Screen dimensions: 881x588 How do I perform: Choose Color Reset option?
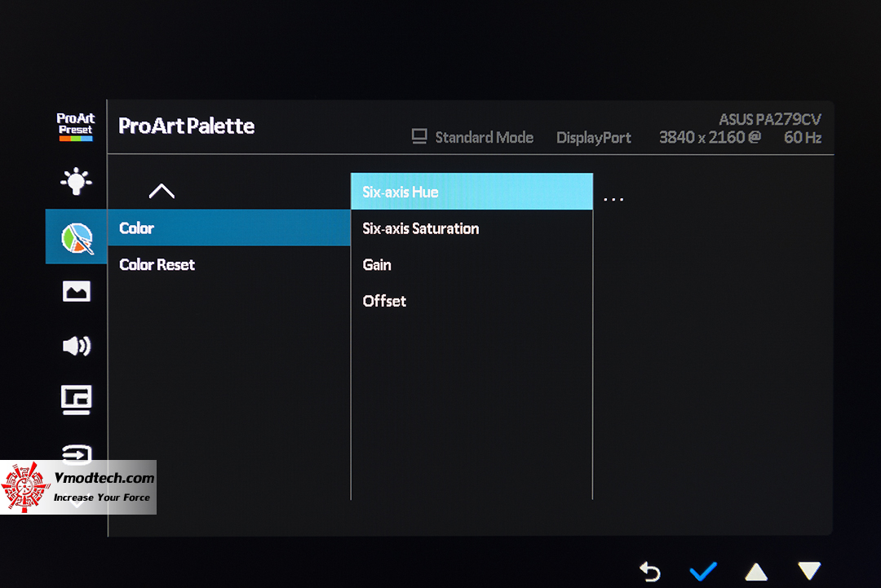[x=157, y=265]
